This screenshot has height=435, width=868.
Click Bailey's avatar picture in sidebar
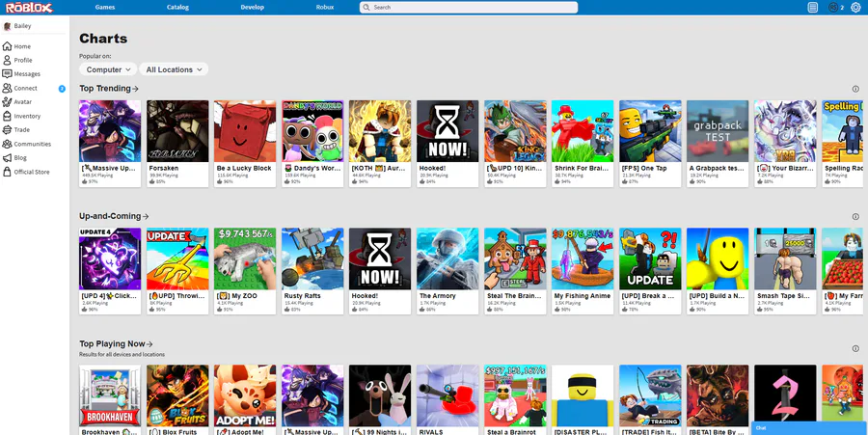pyautogui.click(x=7, y=26)
